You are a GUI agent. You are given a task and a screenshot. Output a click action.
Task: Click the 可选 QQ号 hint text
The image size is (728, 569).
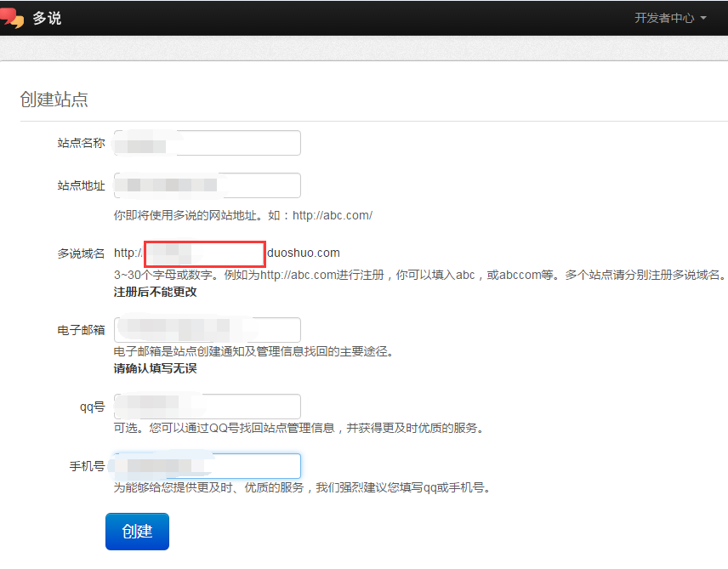pyautogui.click(x=300, y=428)
